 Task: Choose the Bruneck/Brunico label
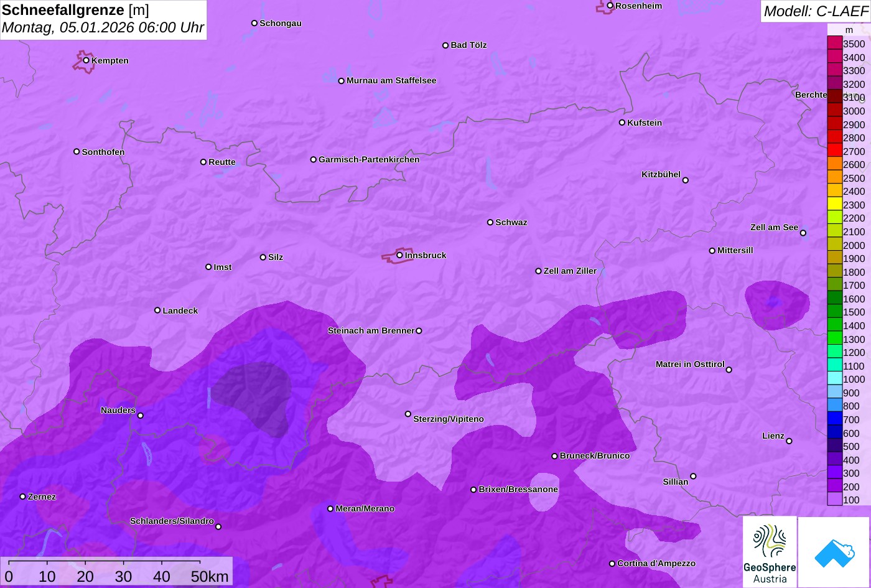tap(595, 455)
